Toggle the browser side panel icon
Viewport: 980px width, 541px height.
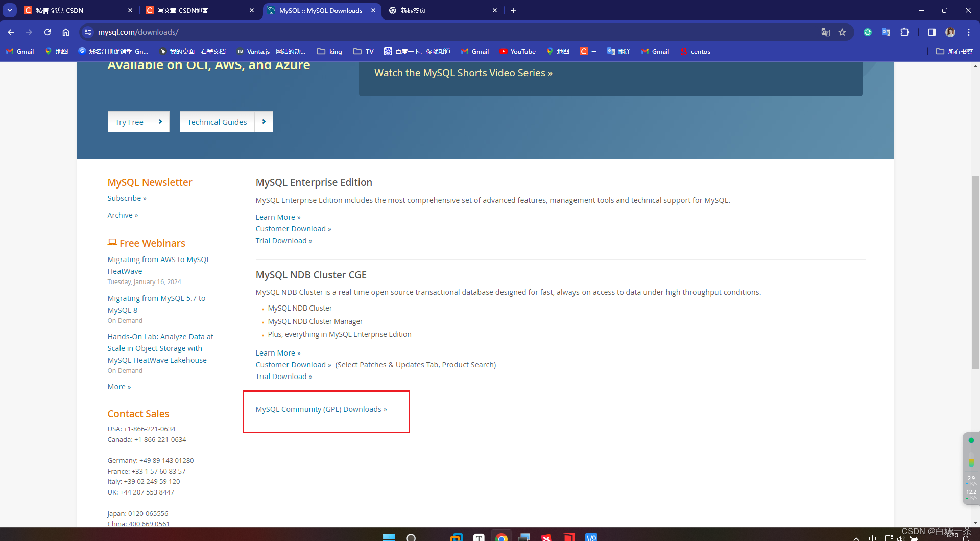tap(931, 32)
